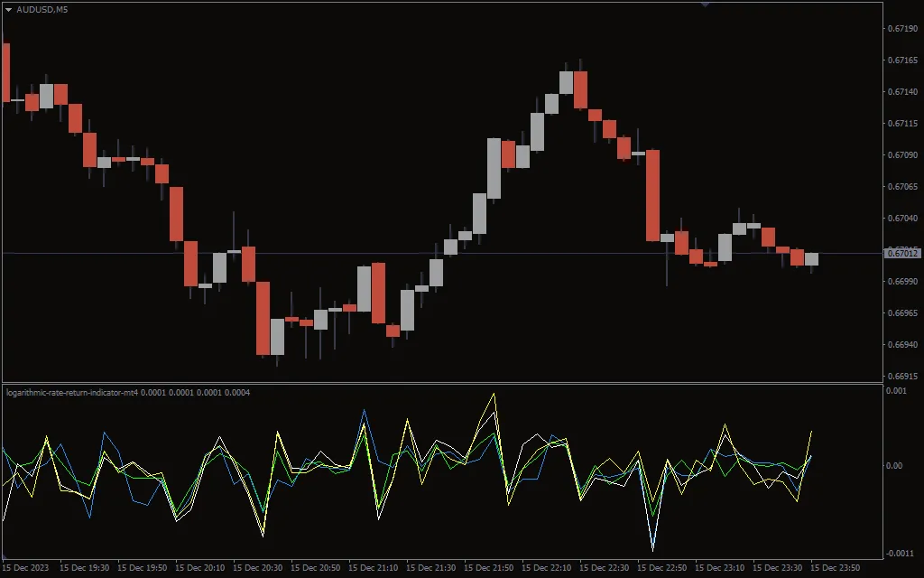Click the 15 Dec 22:10 time label
924x578 pixels.
coord(548,569)
